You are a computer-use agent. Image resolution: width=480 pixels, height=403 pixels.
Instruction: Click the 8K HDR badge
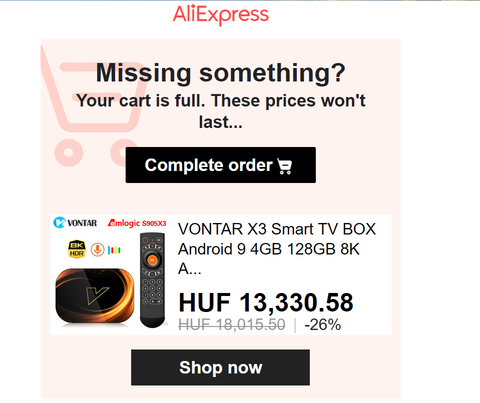[x=77, y=249]
